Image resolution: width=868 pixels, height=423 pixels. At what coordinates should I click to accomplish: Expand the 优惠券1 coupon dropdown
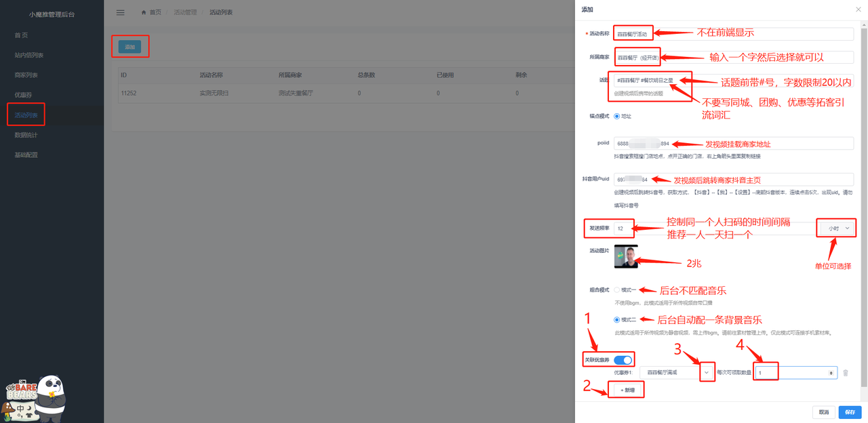click(x=707, y=372)
